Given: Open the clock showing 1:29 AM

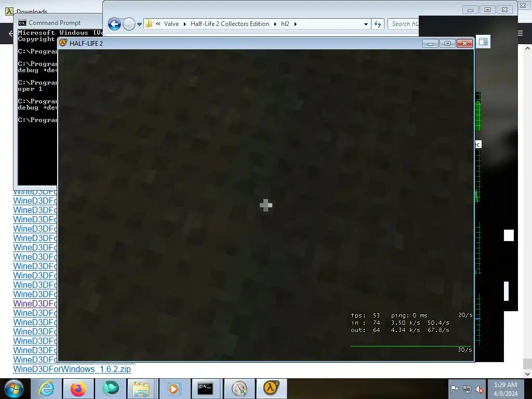Looking at the screenshot, I should coord(506,389).
